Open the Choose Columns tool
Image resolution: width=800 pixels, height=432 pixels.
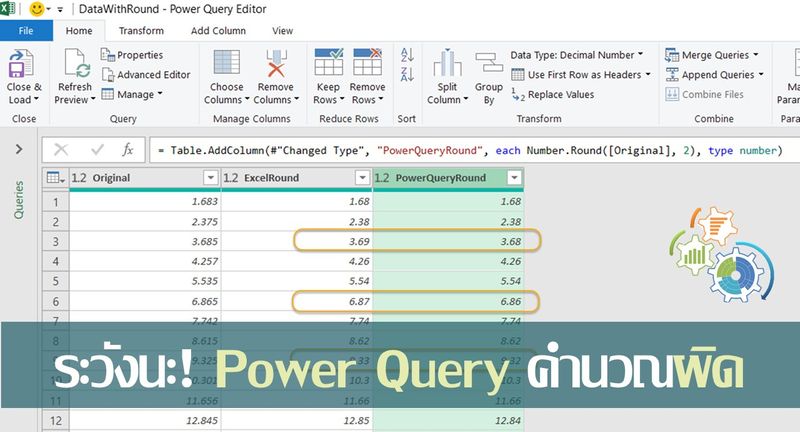pos(227,66)
